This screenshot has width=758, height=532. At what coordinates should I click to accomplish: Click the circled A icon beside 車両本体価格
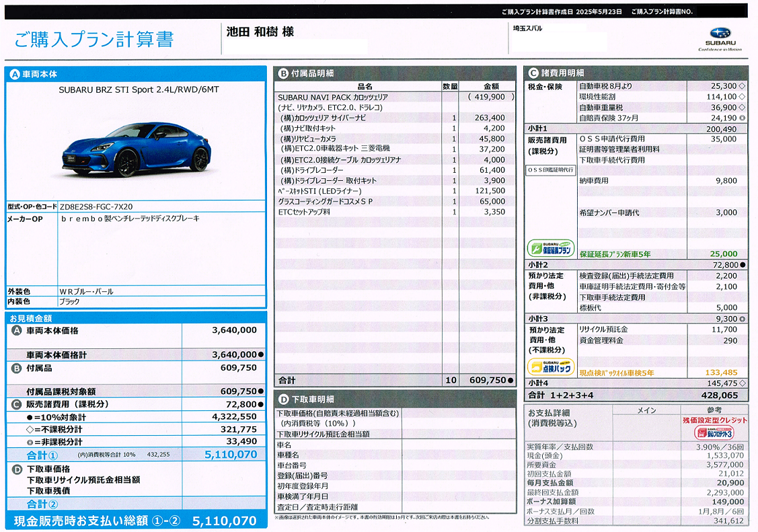(x=17, y=330)
